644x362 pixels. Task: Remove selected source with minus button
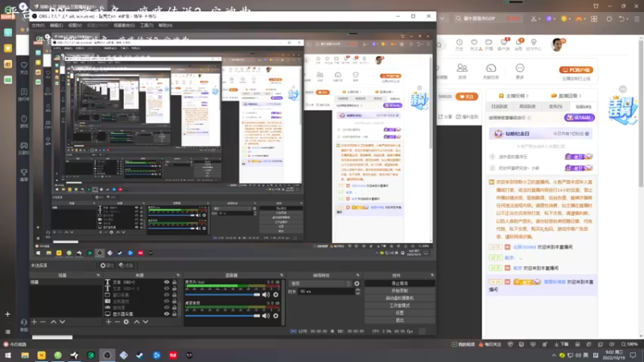[x=117, y=322]
